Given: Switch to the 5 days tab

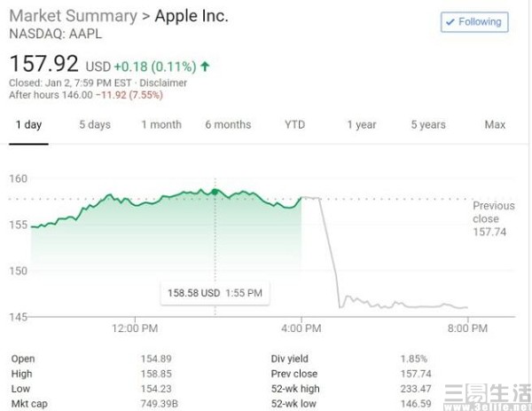Looking at the screenshot, I should [94, 125].
